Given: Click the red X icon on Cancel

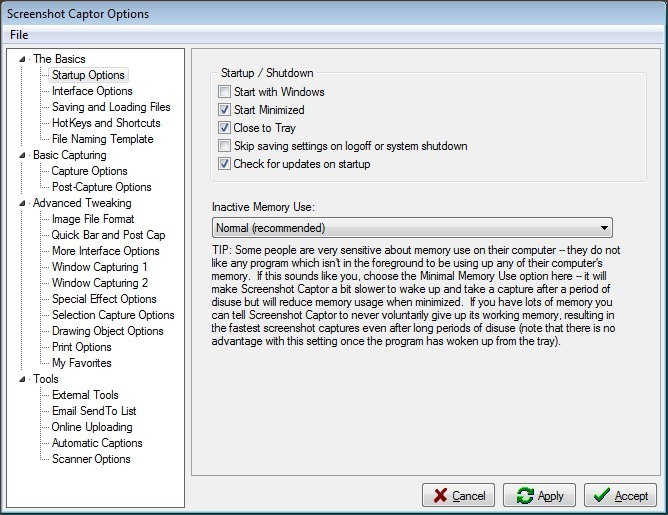Looking at the screenshot, I should click(439, 495).
